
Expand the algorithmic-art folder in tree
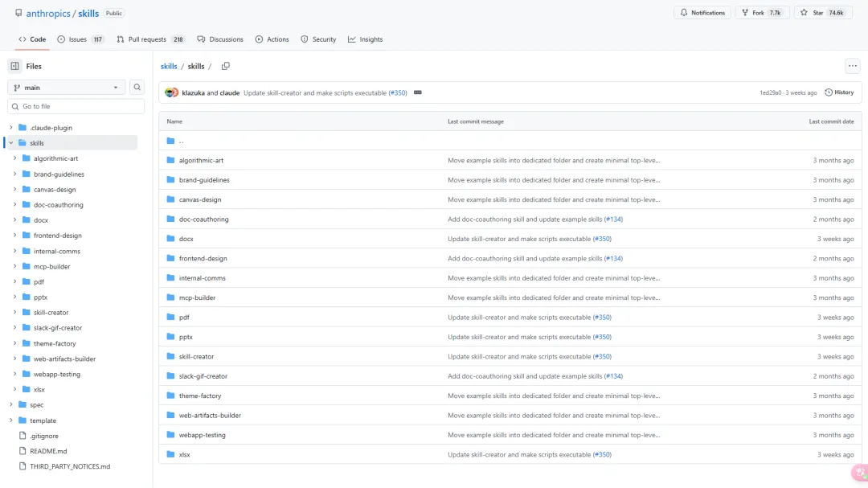(x=15, y=158)
